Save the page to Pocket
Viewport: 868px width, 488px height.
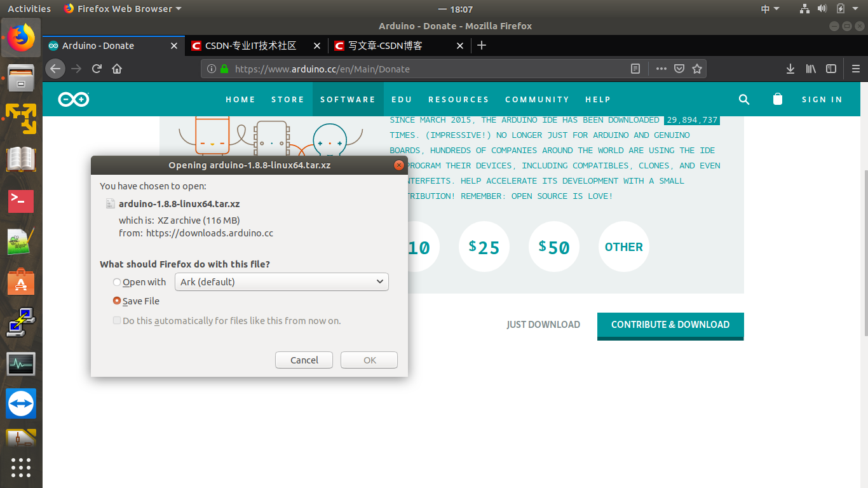point(679,69)
